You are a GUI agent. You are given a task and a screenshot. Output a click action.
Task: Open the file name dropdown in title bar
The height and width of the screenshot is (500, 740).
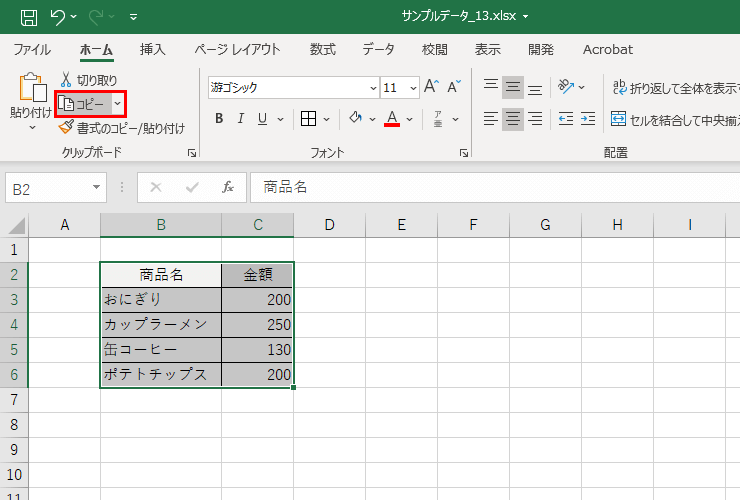526,17
